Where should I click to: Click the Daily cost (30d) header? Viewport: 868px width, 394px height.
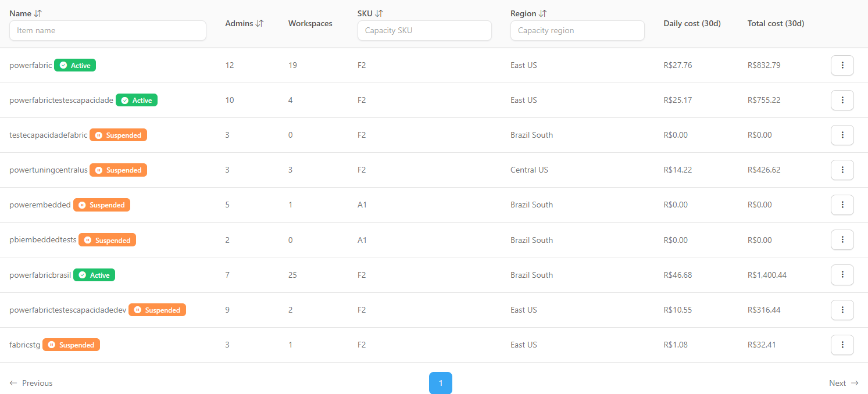[692, 23]
